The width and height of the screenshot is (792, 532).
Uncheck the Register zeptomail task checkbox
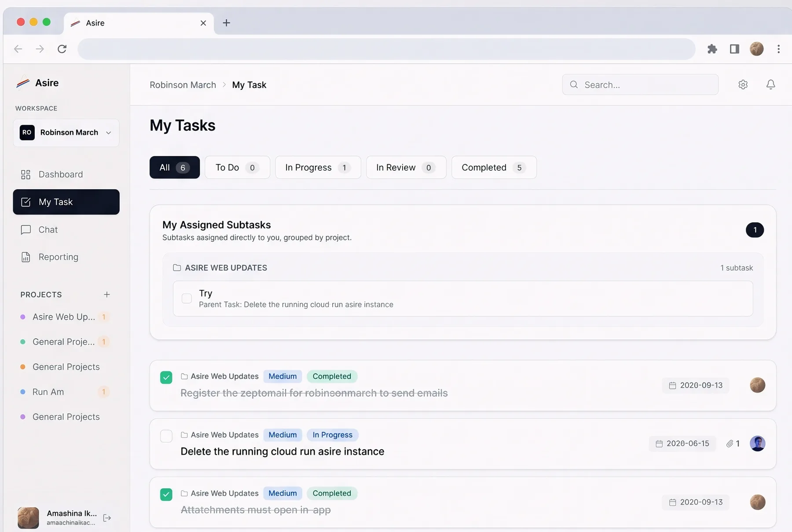click(x=166, y=378)
